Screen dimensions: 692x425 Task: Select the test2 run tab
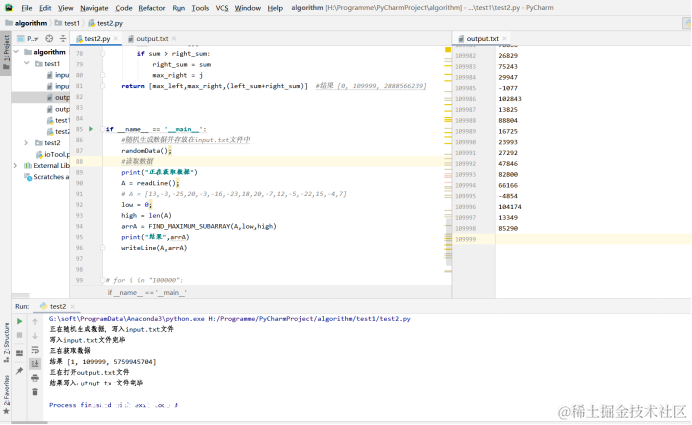coord(53,306)
